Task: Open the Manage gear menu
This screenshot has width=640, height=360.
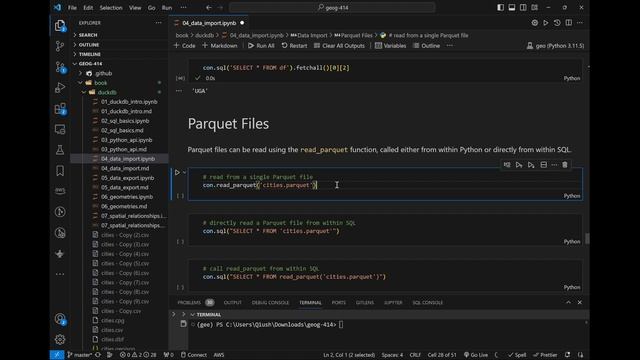Action: (60, 339)
